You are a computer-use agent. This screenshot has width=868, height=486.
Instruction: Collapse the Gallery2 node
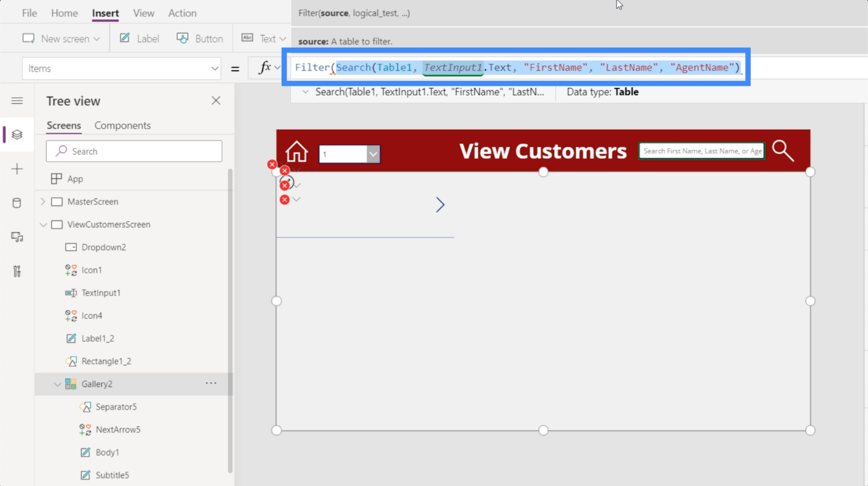pyautogui.click(x=57, y=384)
